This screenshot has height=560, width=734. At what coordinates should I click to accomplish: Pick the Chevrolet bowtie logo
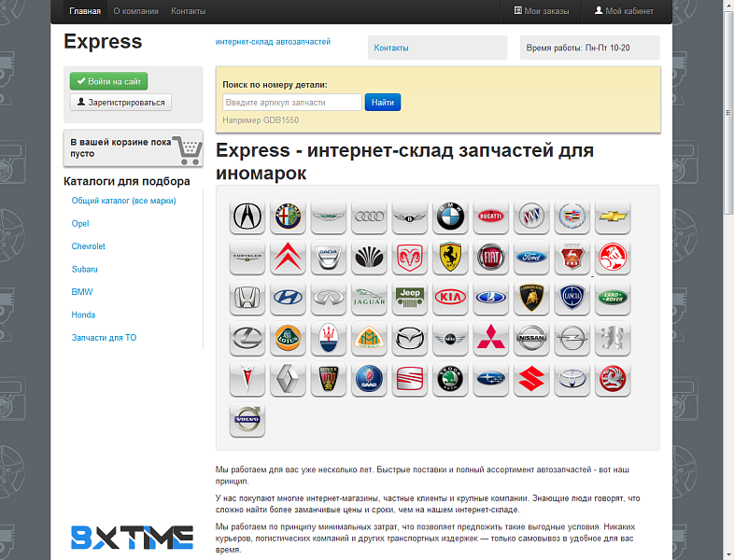613,217
